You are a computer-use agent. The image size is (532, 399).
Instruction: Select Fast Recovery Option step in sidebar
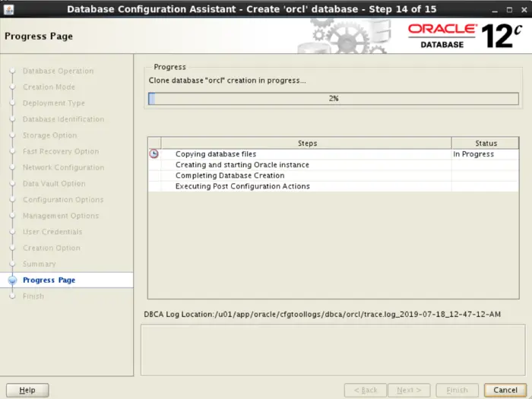point(61,151)
